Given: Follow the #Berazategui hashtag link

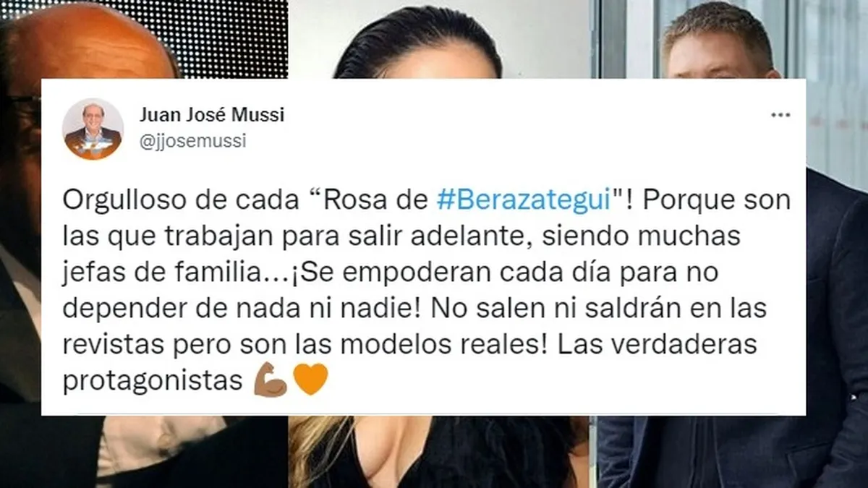Looking at the screenshot, I should click(524, 201).
